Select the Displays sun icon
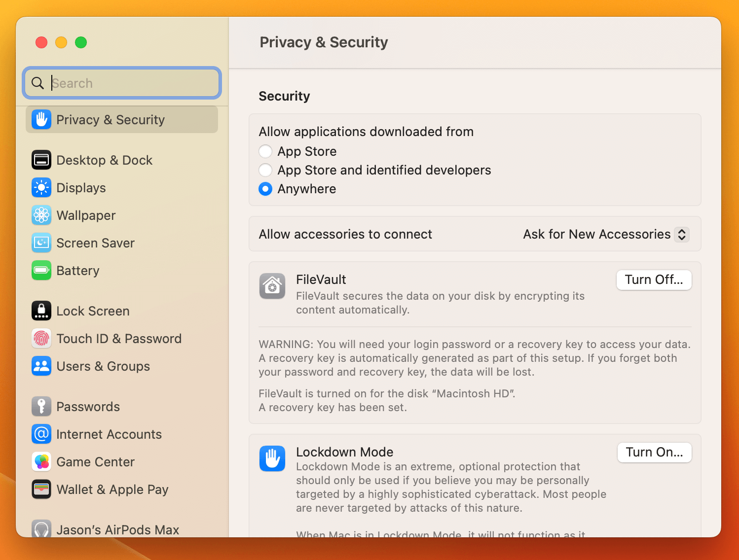The image size is (739, 560). (41, 187)
